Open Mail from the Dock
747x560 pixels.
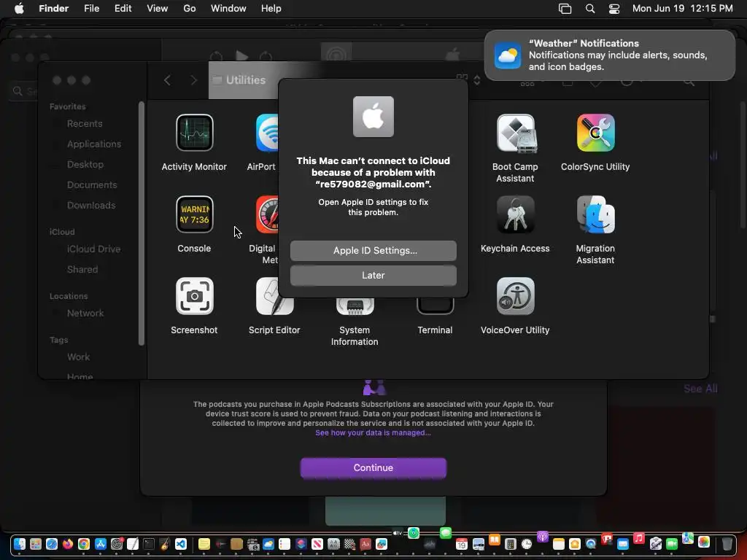(623, 544)
